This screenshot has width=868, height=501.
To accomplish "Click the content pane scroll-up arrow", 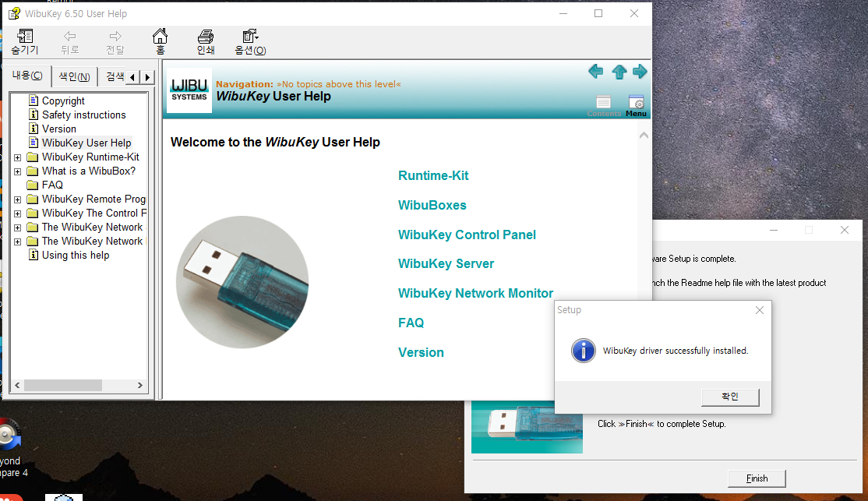I will click(644, 135).
